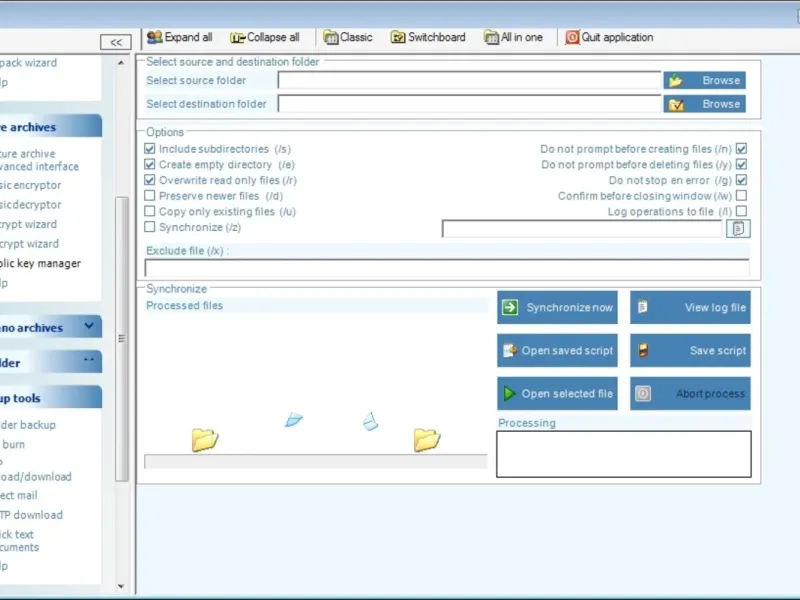Viewport: 800px width, 600px height.
Task: Click the log file path field
Action: (582, 229)
